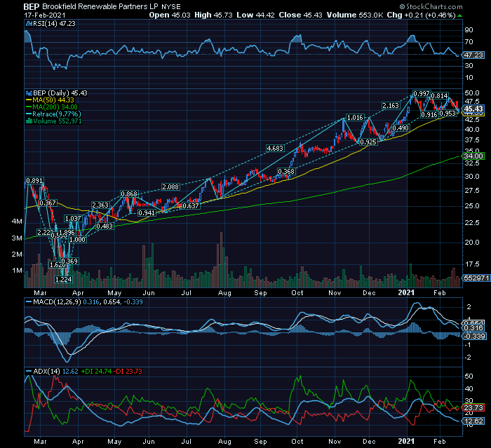Click the 1.037 retracement label

(x=73, y=219)
